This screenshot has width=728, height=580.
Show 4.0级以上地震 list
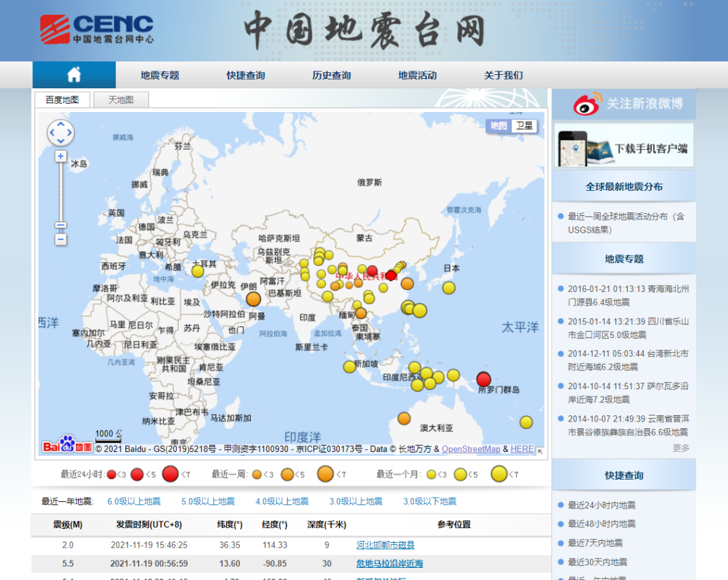282,502
